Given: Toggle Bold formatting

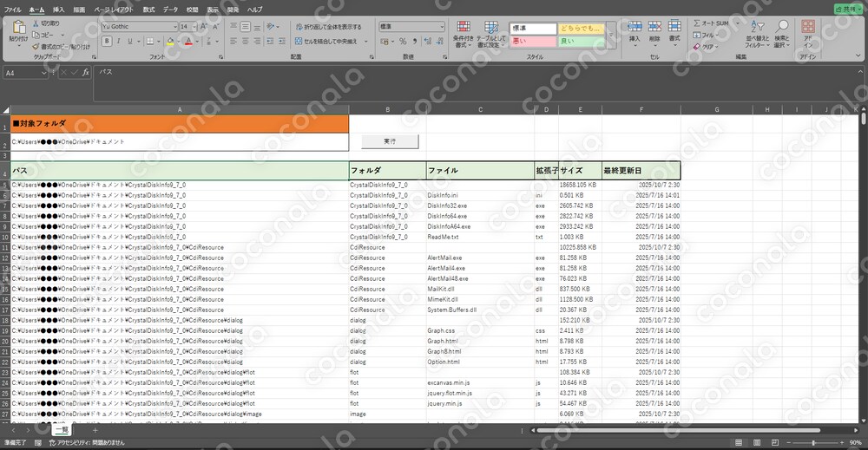Looking at the screenshot, I should pyautogui.click(x=107, y=42).
